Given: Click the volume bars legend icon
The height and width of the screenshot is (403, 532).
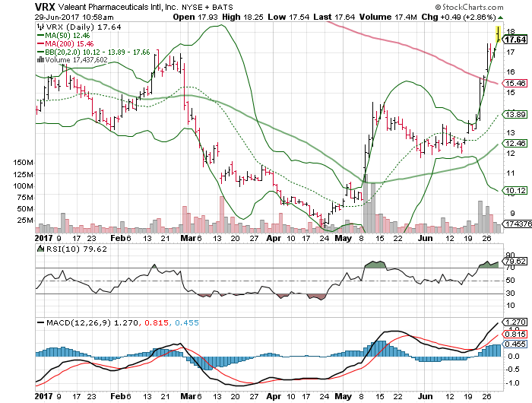Looking at the screenshot, I should point(40,60).
